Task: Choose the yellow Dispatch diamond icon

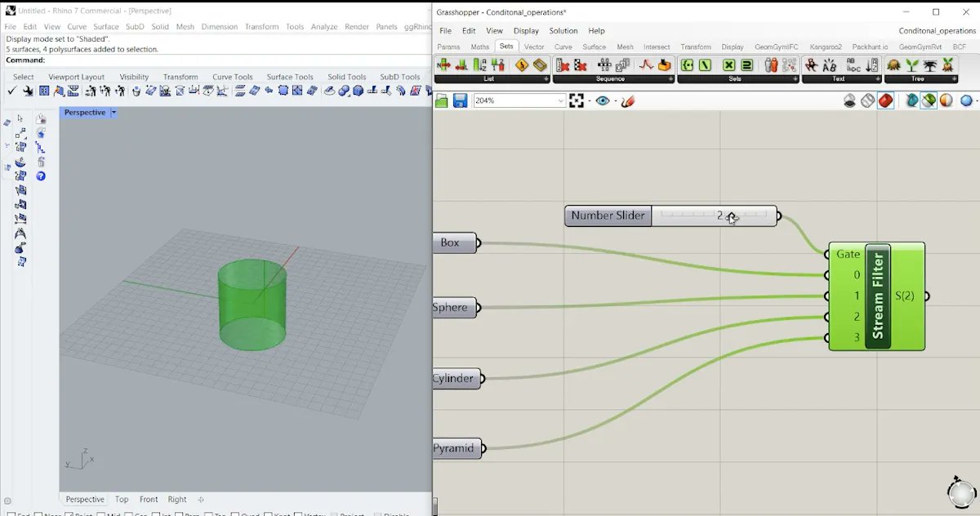Action: (x=522, y=64)
